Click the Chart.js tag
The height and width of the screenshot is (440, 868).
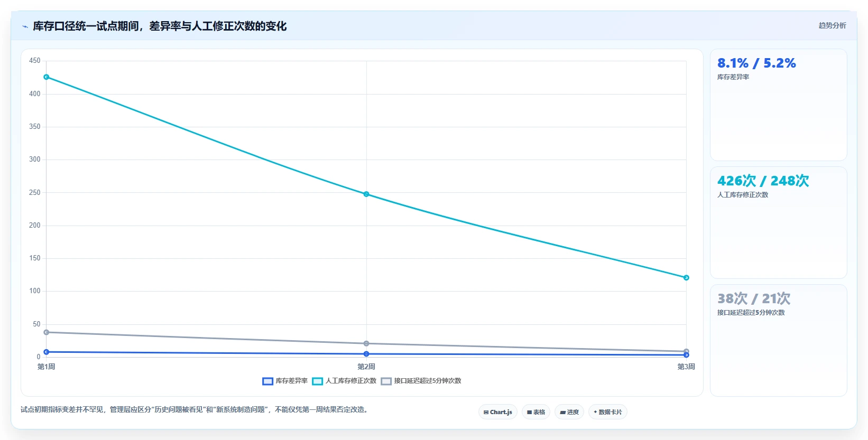(497, 412)
